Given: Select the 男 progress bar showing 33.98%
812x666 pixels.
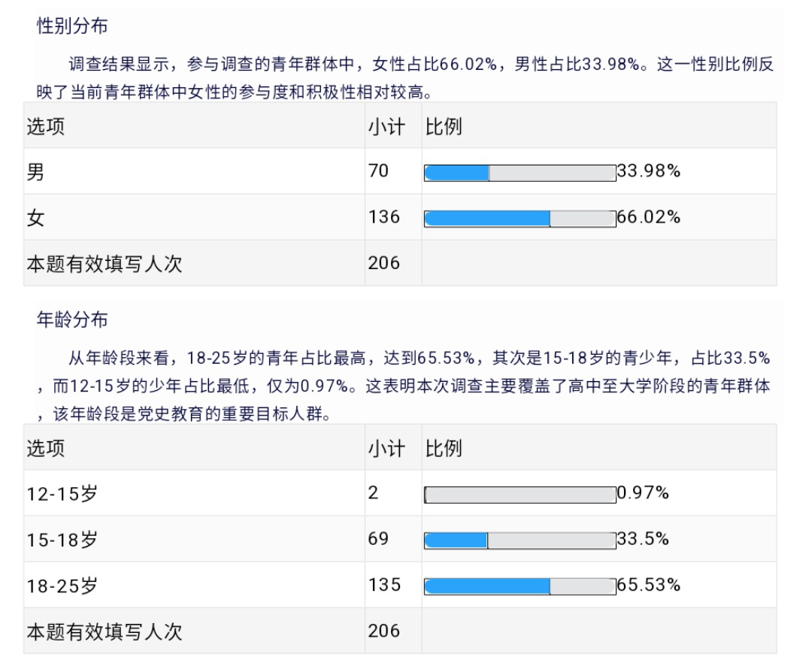Looking at the screenshot, I should 520,172.
